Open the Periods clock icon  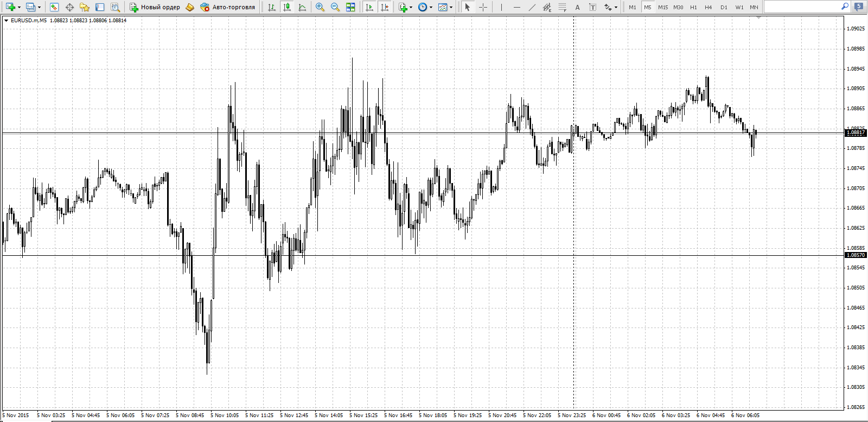point(423,7)
